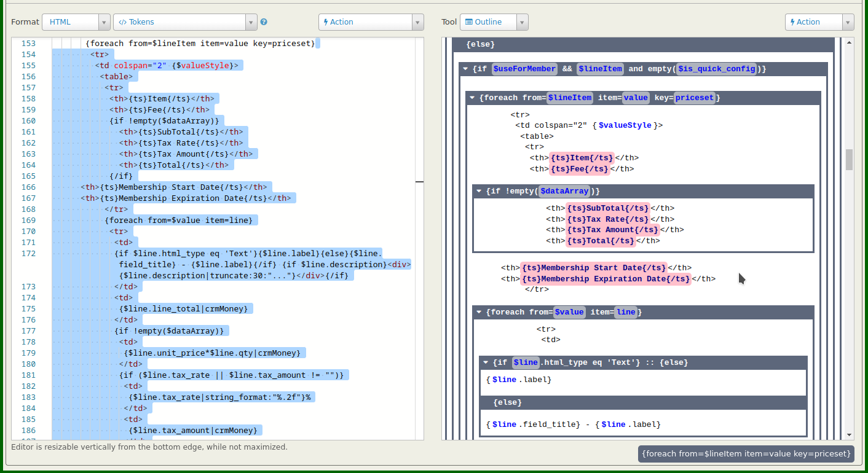Click the {ts}Membership Start Date{/ts} token
868x473 pixels.
[x=594, y=268]
